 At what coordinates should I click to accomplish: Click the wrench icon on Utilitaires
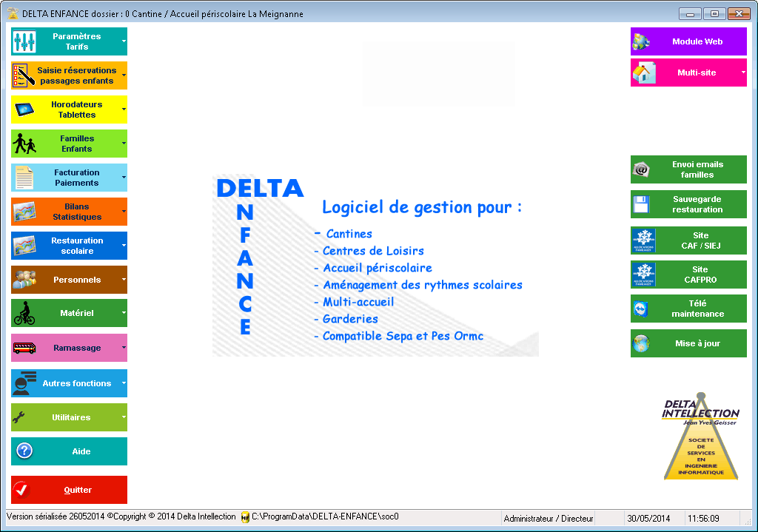[x=22, y=417]
